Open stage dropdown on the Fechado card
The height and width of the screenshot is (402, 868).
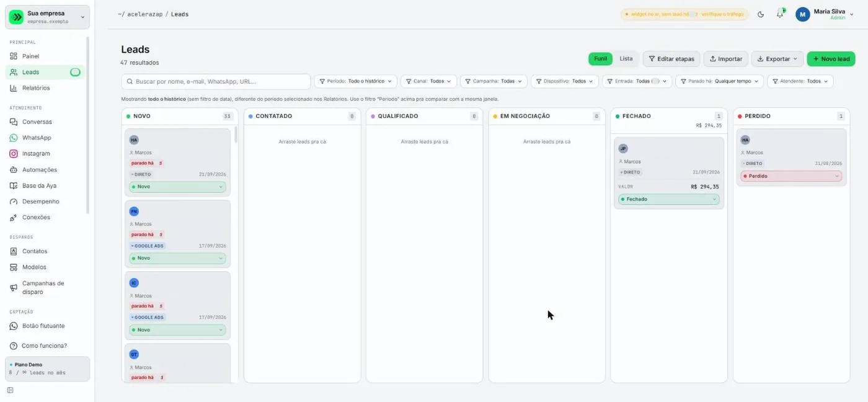click(x=668, y=199)
